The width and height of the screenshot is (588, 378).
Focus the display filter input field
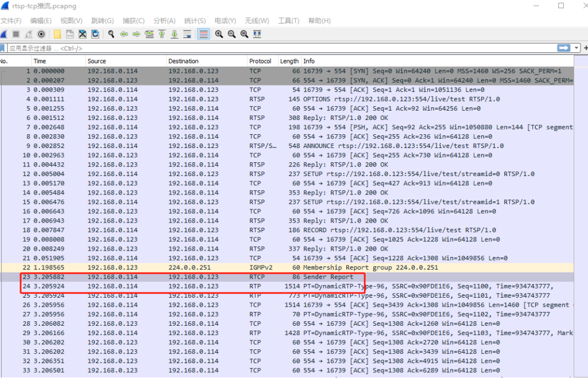click(281, 48)
